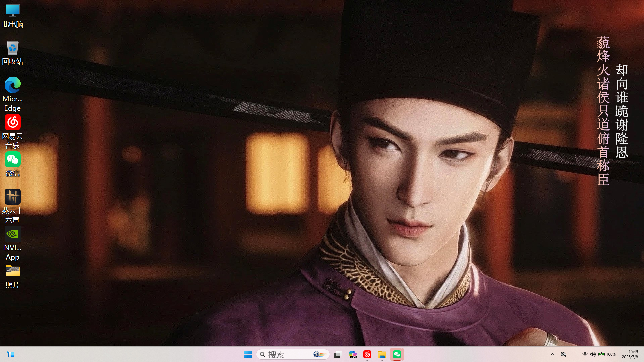This screenshot has width=644, height=362.
Task: Select the 此电脑 desktop icon
Action: tap(12, 16)
